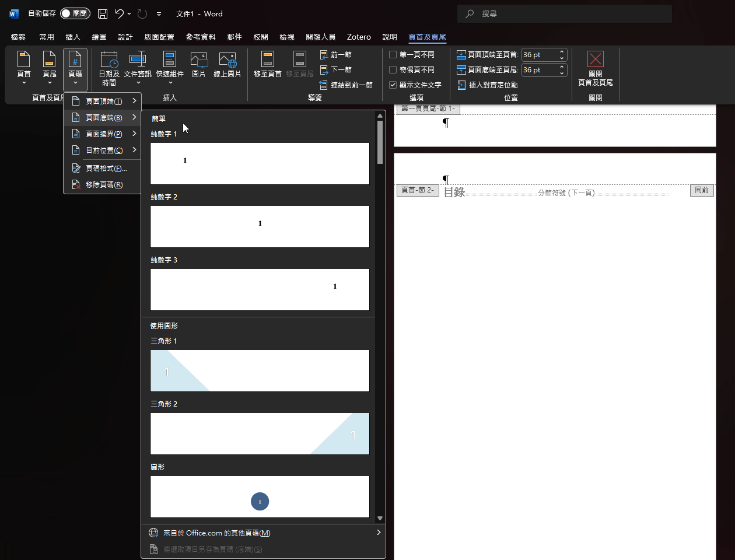Expand the 頁面頂端 submenu
The height and width of the screenshot is (560, 735).
103,101
